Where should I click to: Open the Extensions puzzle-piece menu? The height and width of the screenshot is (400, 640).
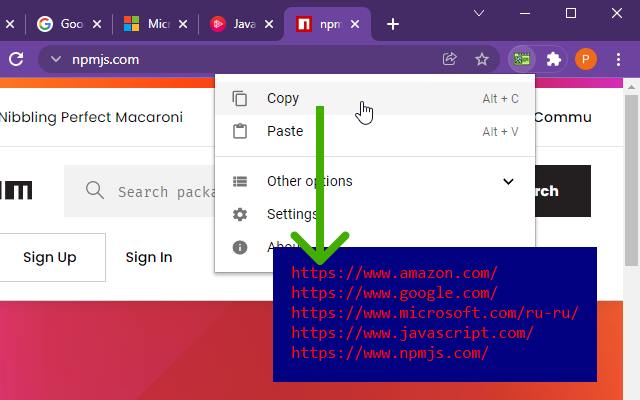coord(553,60)
